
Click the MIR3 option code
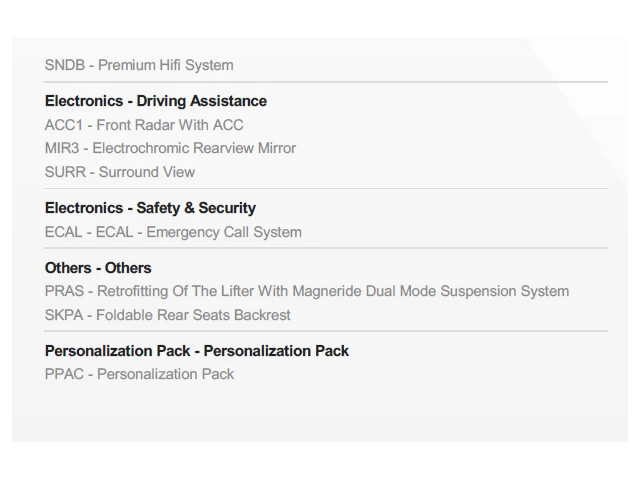(62, 148)
